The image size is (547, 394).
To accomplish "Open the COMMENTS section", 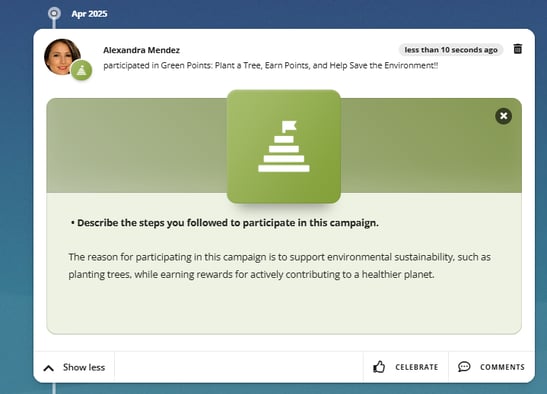I will [492, 367].
